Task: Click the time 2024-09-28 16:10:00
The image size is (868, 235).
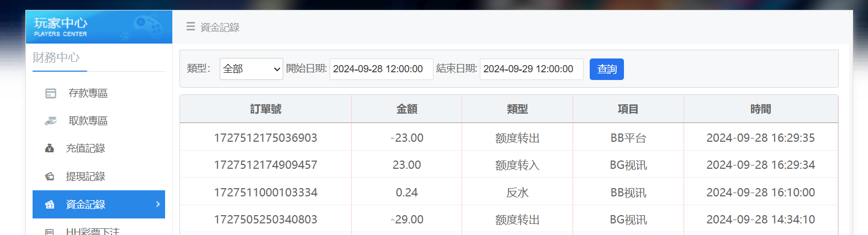Action: (x=761, y=193)
